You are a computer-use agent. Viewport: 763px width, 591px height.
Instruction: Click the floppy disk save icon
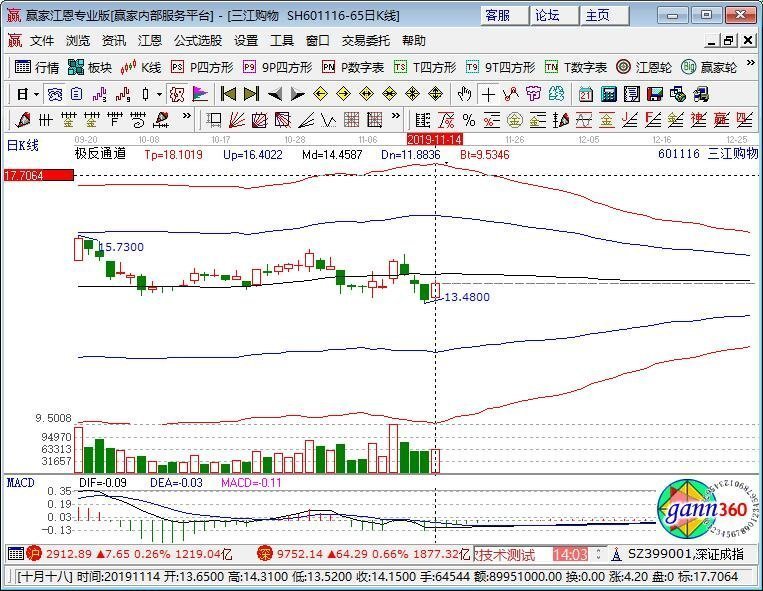pos(654,94)
